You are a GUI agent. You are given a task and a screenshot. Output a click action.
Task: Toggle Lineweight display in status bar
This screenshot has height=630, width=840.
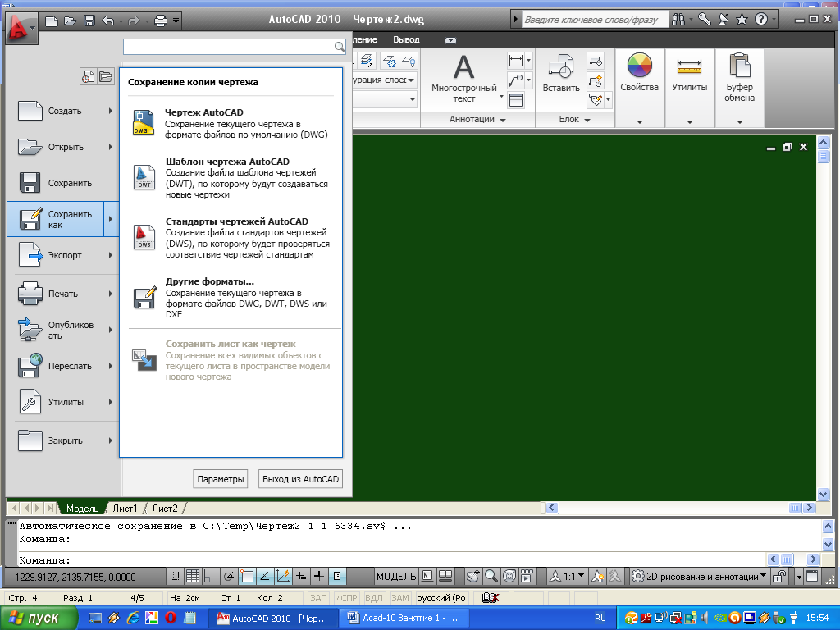click(x=319, y=577)
